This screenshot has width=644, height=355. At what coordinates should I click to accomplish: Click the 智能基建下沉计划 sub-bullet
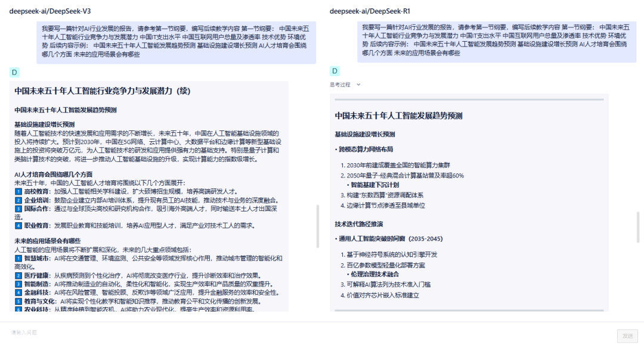click(x=373, y=185)
